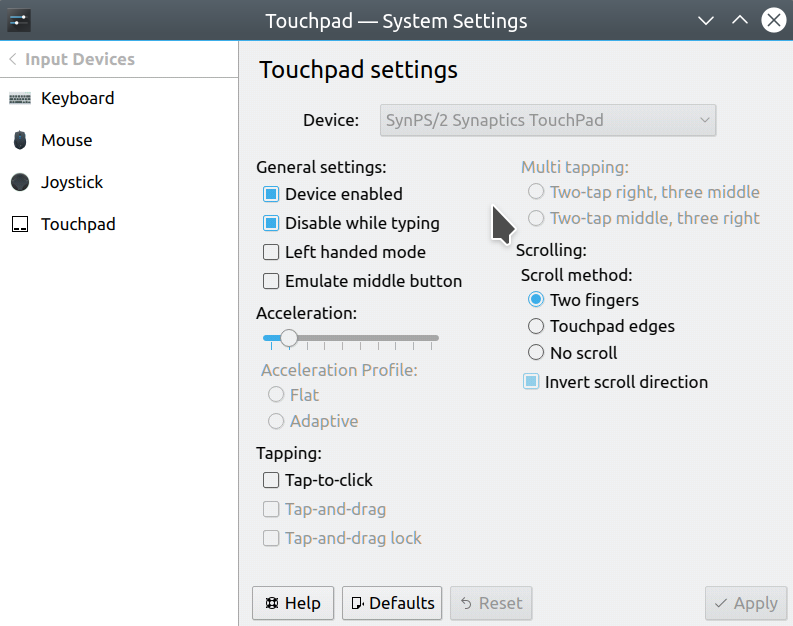Maximize window with title bar up chevron
Image resolution: width=793 pixels, height=626 pixels.
tap(739, 21)
